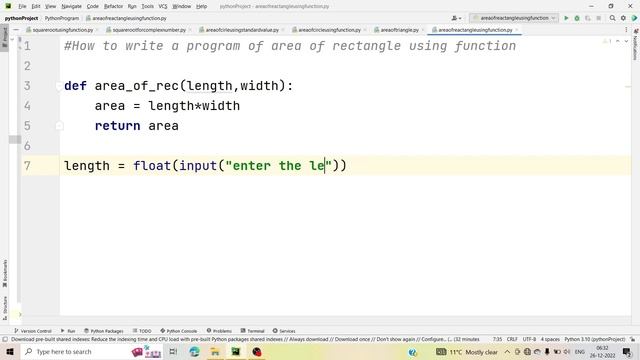Change 4 spaces indent setting
Viewport: 640px width, 360px height.
coord(550,339)
